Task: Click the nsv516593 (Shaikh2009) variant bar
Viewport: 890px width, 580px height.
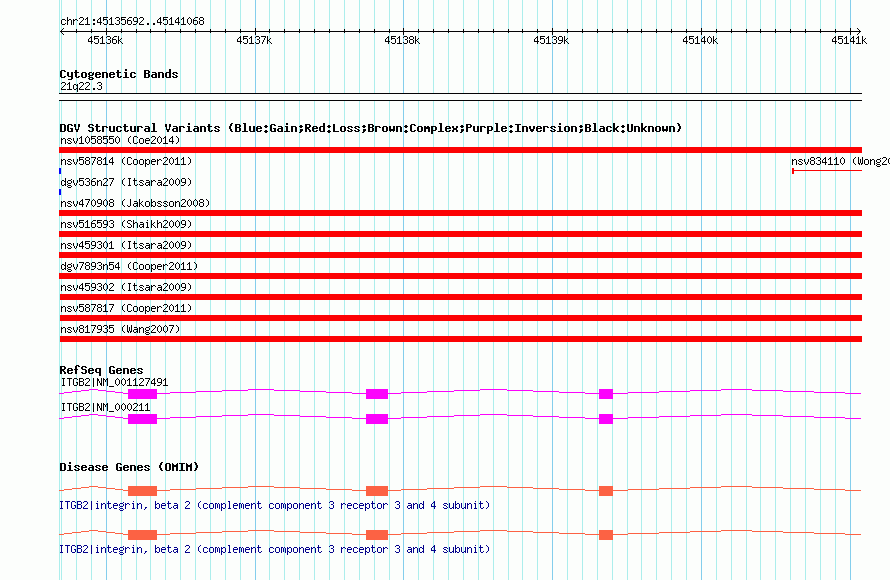Action: 460,234
